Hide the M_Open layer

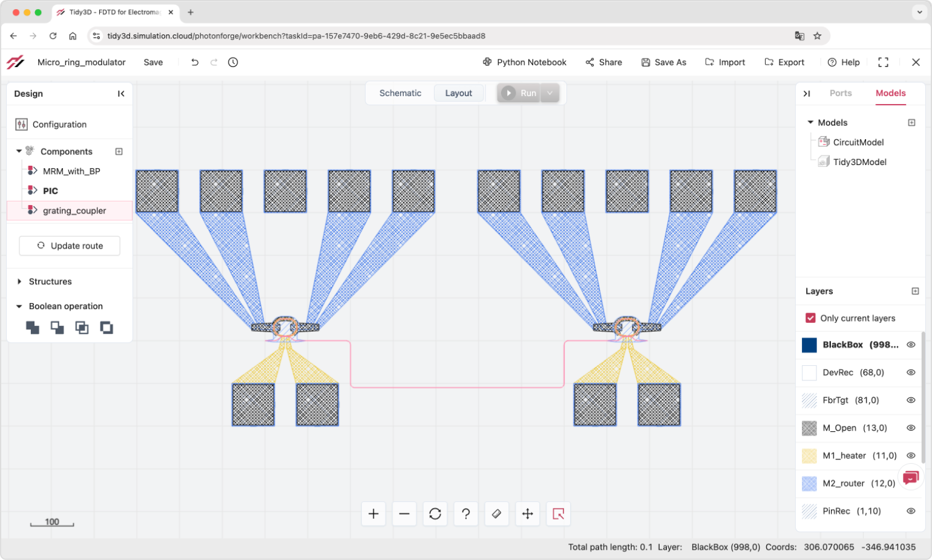pyautogui.click(x=910, y=428)
